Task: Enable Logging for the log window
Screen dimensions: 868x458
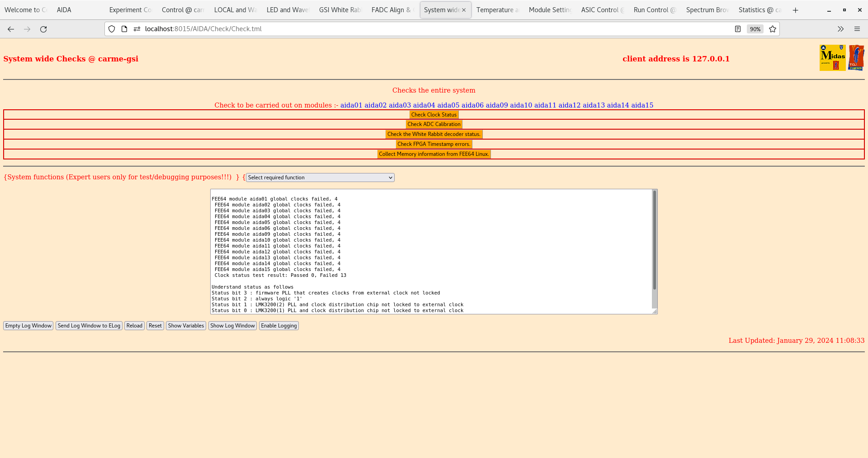Action: click(278, 325)
